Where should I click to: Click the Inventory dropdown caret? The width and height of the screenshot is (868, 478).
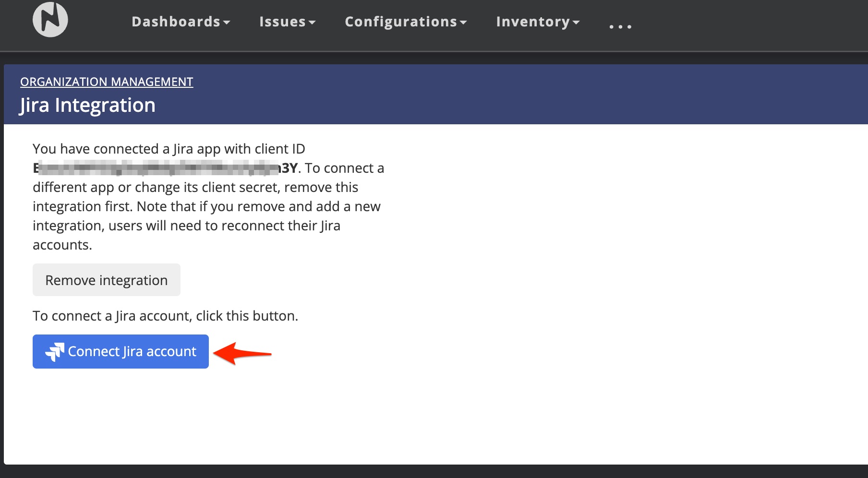576,23
